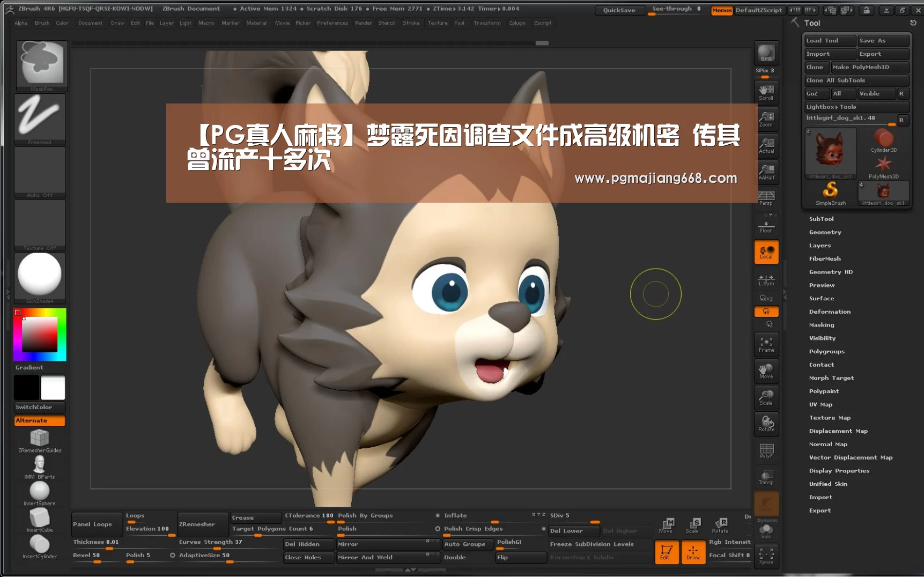Toggle Edit mode button
This screenshot has width=924, height=577.
pyautogui.click(x=666, y=552)
